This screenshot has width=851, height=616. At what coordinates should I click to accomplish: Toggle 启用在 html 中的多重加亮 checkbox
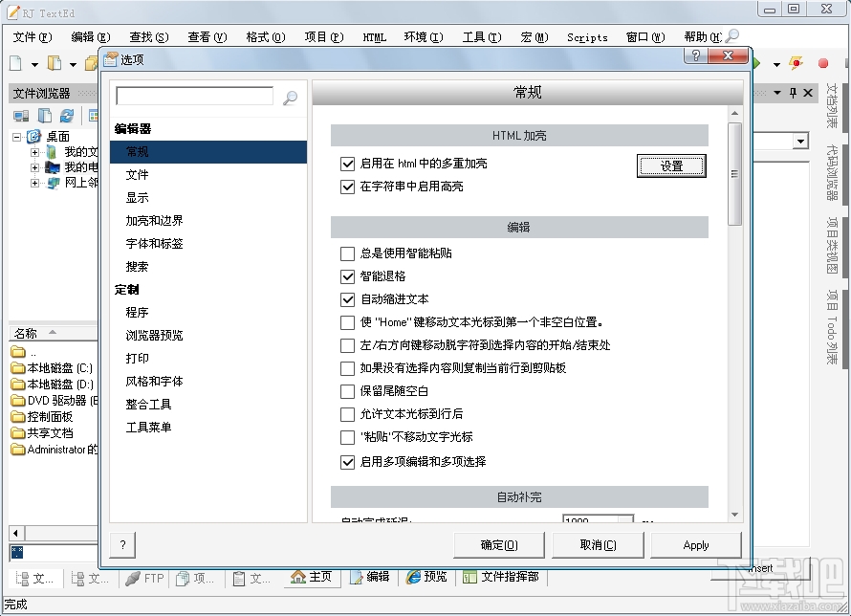click(x=347, y=164)
